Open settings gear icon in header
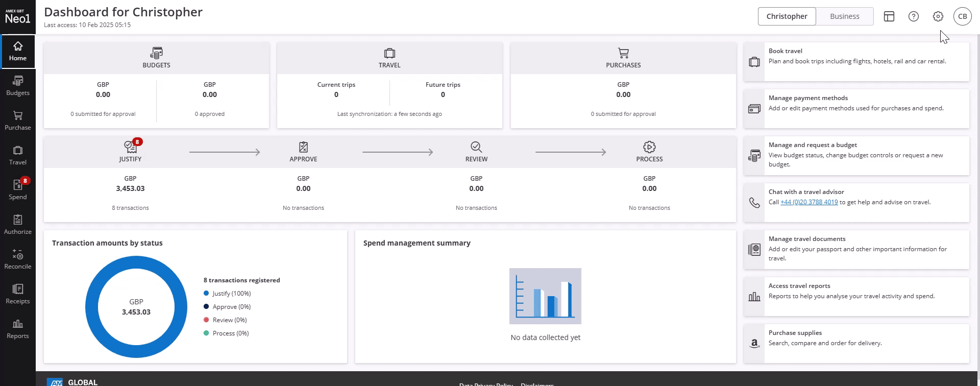Viewport: 980px width, 386px height. tap(938, 16)
